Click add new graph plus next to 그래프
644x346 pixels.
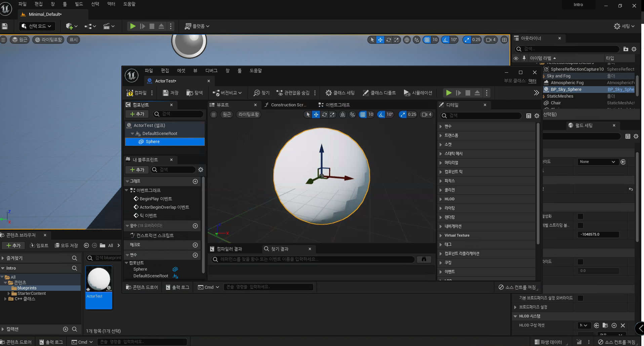195,181
